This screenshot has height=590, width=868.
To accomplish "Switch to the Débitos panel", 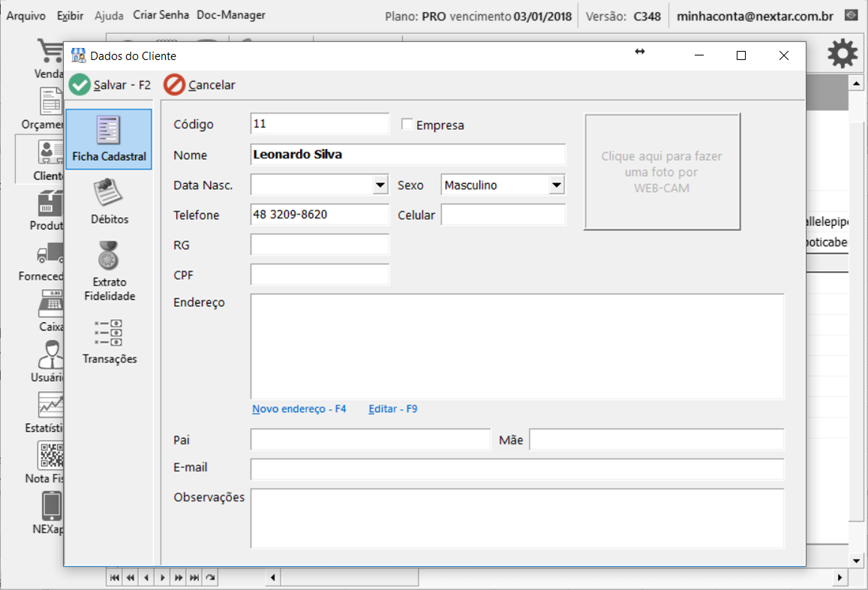I will 109,201.
